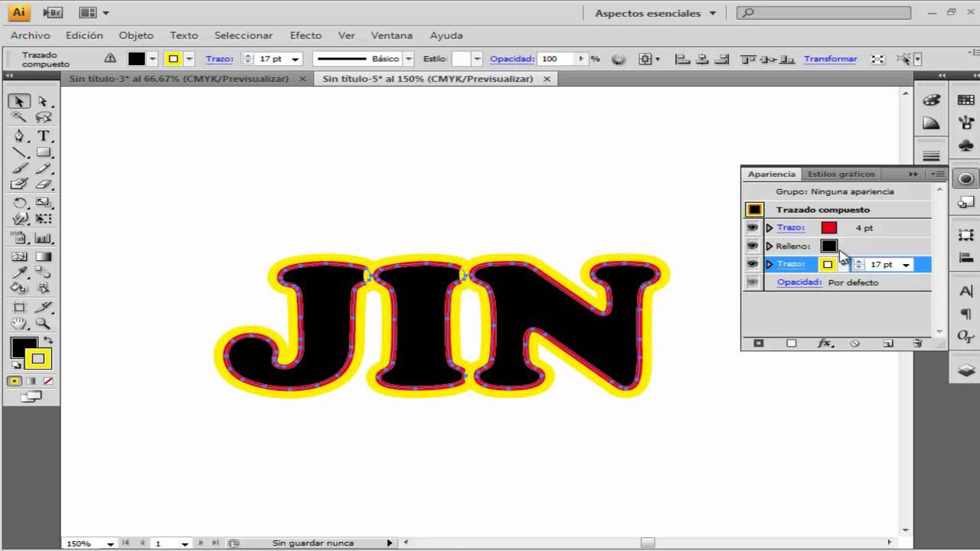Choose the Hand tool
Screen dimensions: 980x551
(19, 324)
